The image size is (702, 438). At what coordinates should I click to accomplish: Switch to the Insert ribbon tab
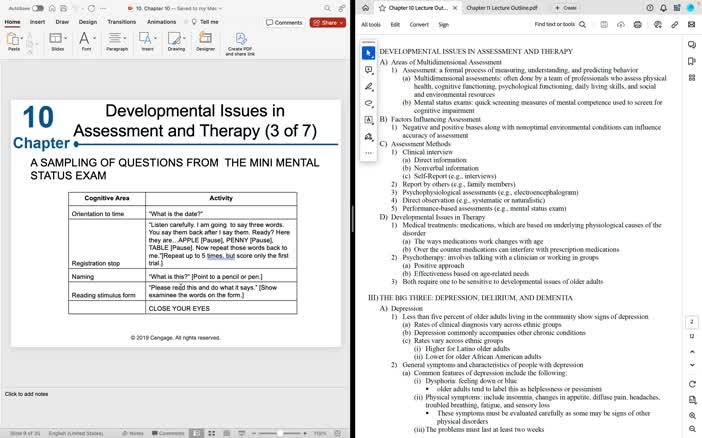(37, 22)
